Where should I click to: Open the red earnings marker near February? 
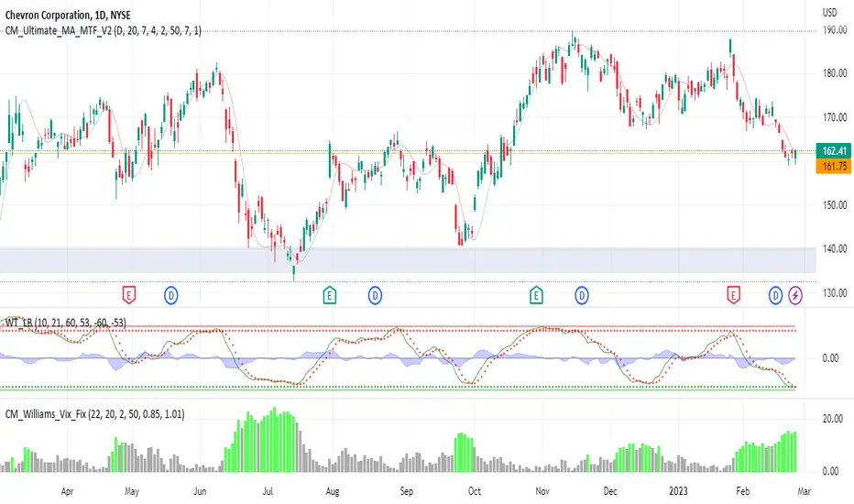tap(734, 295)
